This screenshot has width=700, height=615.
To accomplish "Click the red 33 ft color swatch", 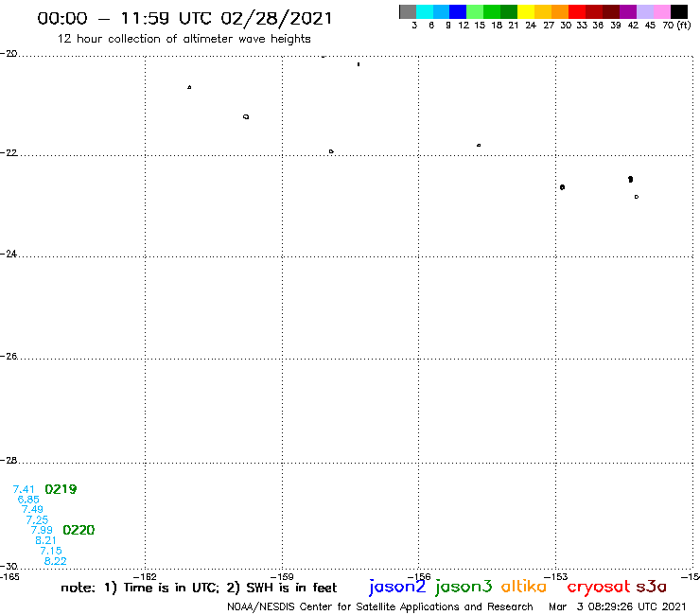I will tap(577, 11).
